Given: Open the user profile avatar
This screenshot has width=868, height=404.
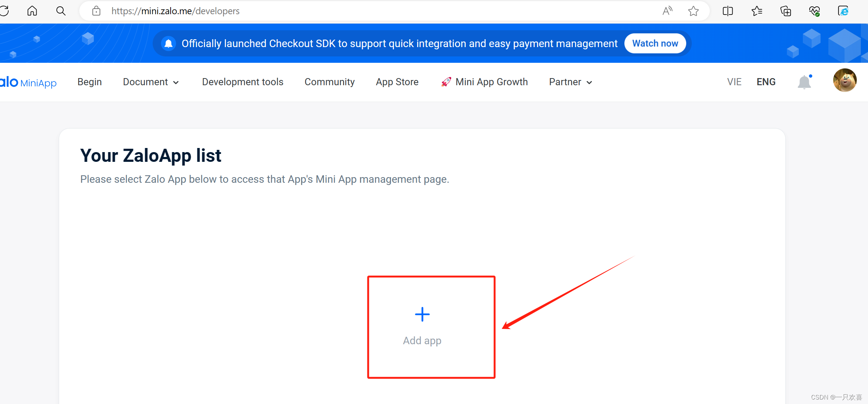Looking at the screenshot, I should click(844, 80).
